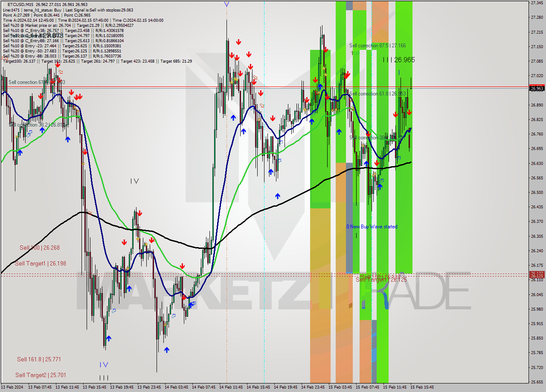
Task: Select the 27.020 price axis value
Action: click(537, 76)
